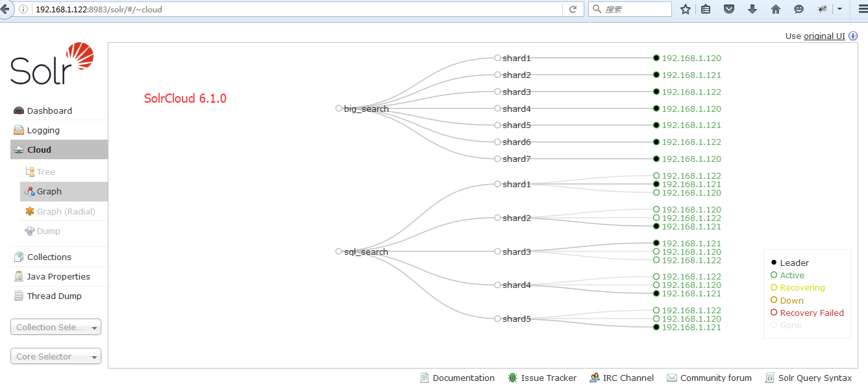Click the address bar URL field

point(295,10)
